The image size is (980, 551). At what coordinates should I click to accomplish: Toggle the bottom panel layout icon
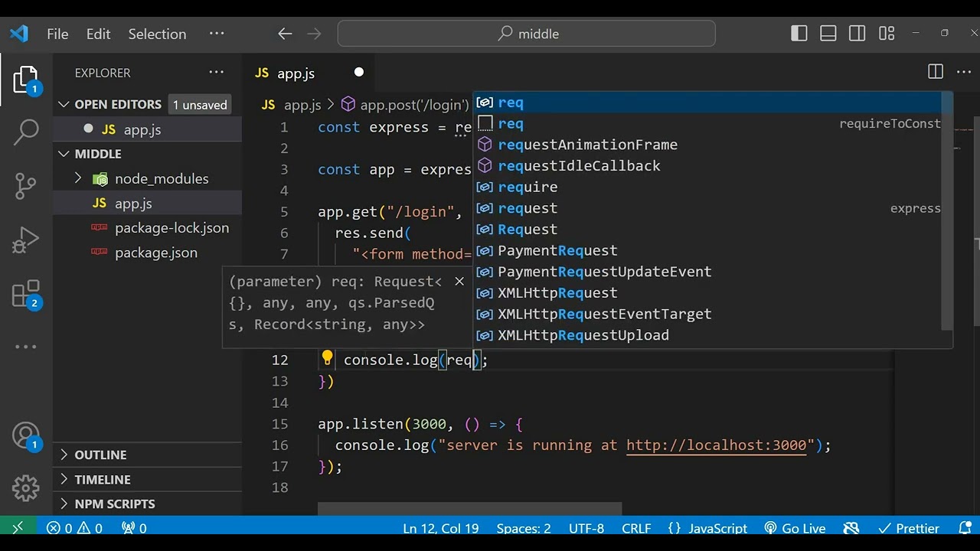828,34
